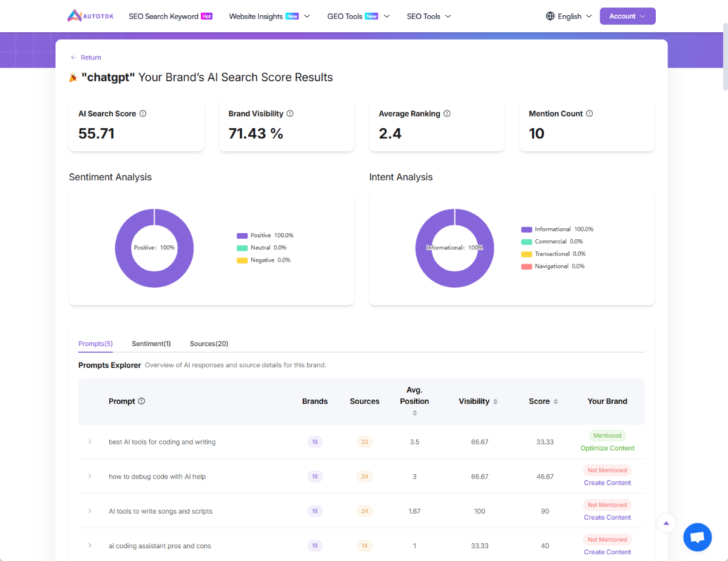
Task: Expand the 'best AI tools for coding' row
Action: (90, 441)
